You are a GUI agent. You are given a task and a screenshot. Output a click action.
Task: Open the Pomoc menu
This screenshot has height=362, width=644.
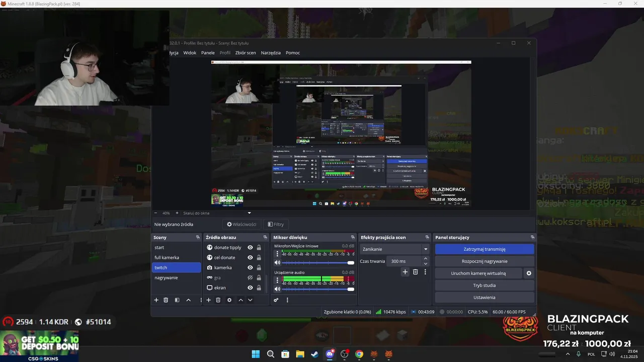(x=293, y=53)
